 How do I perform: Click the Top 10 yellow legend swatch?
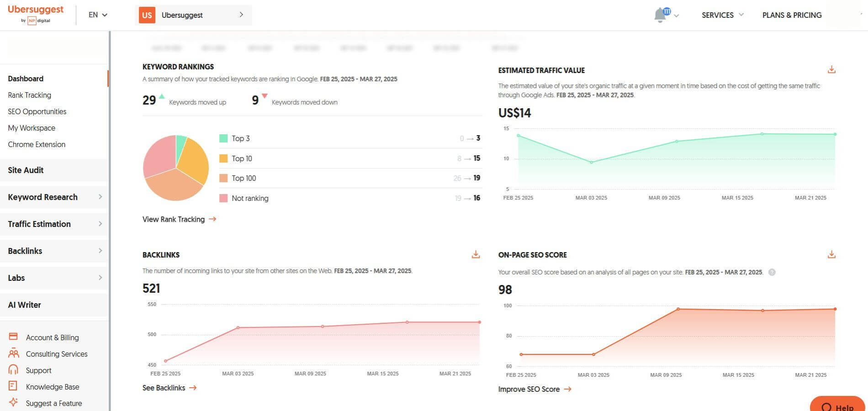(223, 158)
